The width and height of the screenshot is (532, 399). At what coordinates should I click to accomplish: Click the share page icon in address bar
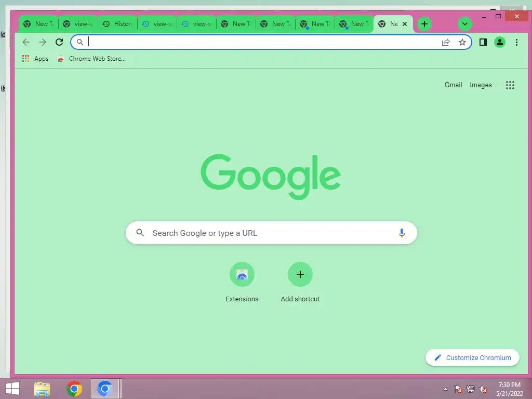pyautogui.click(x=446, y=42)
